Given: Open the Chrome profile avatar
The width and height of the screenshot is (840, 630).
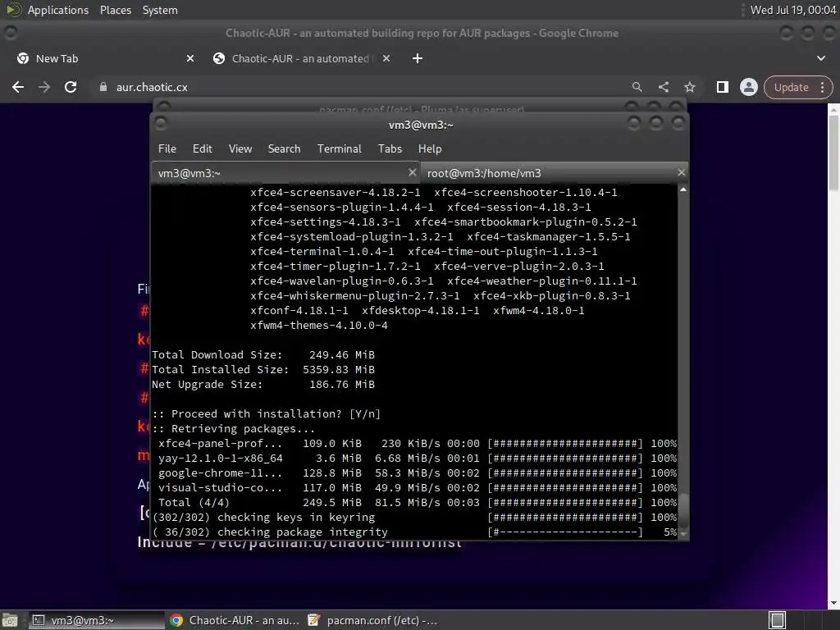Looking at the screenshot, I should coord(748,87).
